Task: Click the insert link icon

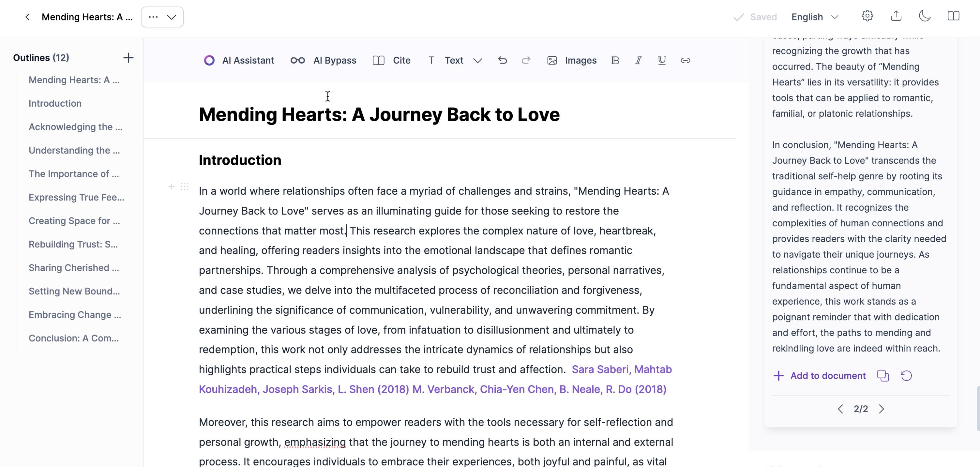Action: pos(685,60)
